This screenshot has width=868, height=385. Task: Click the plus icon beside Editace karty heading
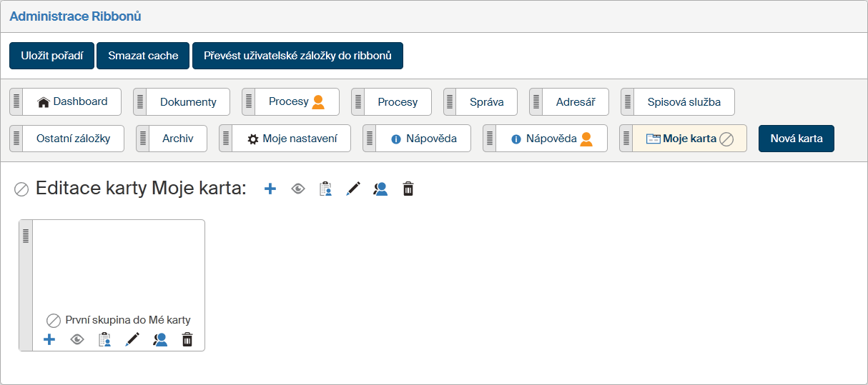[270, 189]
